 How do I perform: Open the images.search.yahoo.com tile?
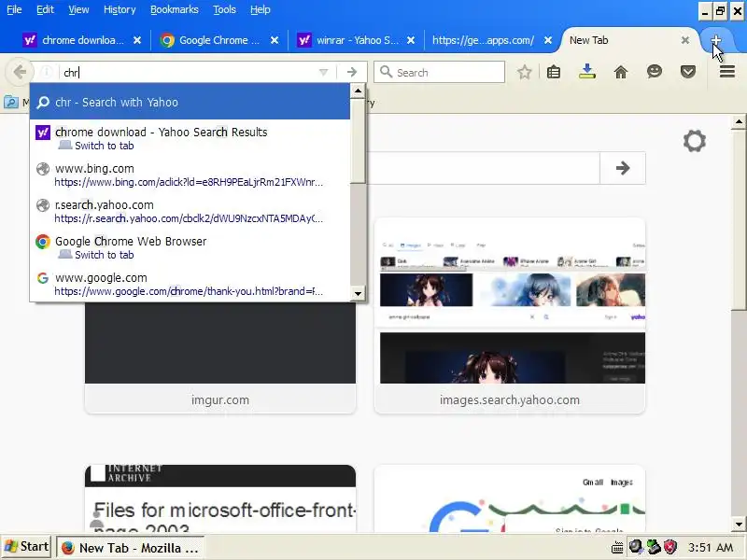tap(510, 315)
